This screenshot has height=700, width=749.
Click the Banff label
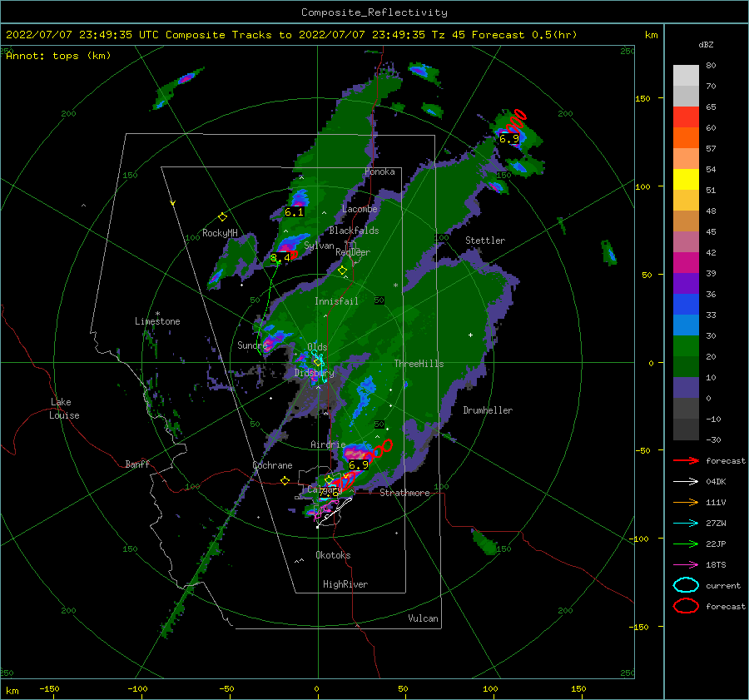coord(137,464)
